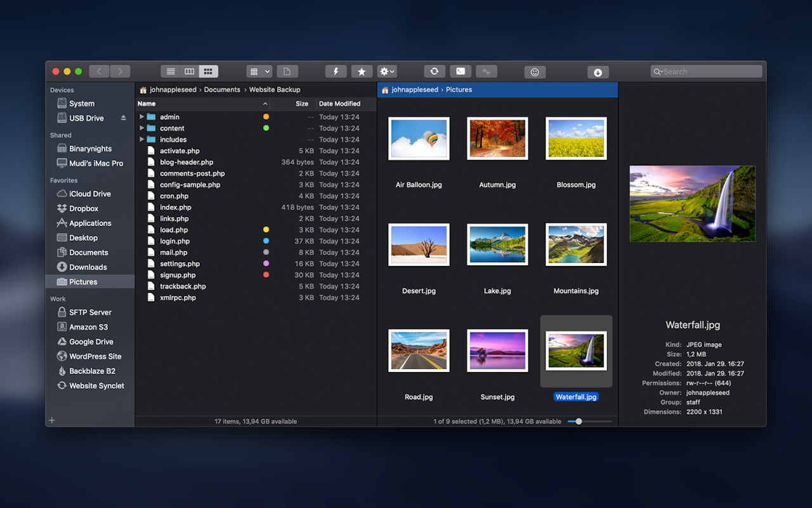This screenshot has width=812, height=508.
Task: Add a new item with the plus button
Action: pos(52,420)
